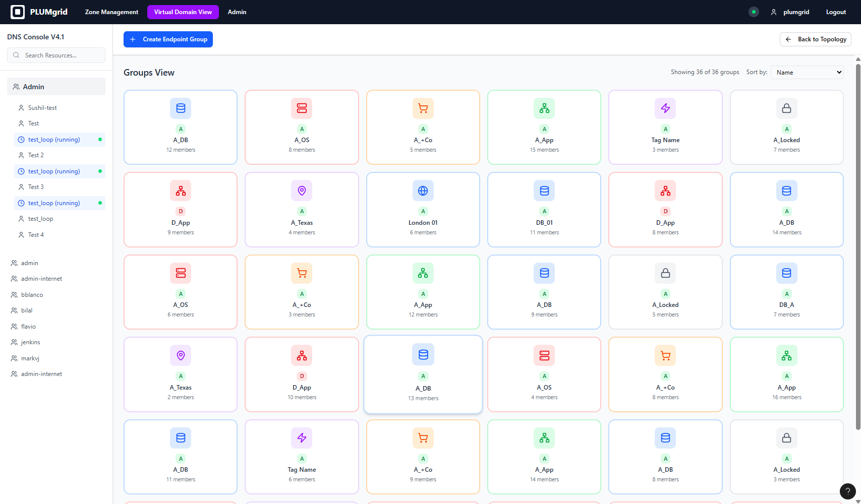Go Back to Topology
The height and width of the screenshot is (504, 861).
coord(815,39)
